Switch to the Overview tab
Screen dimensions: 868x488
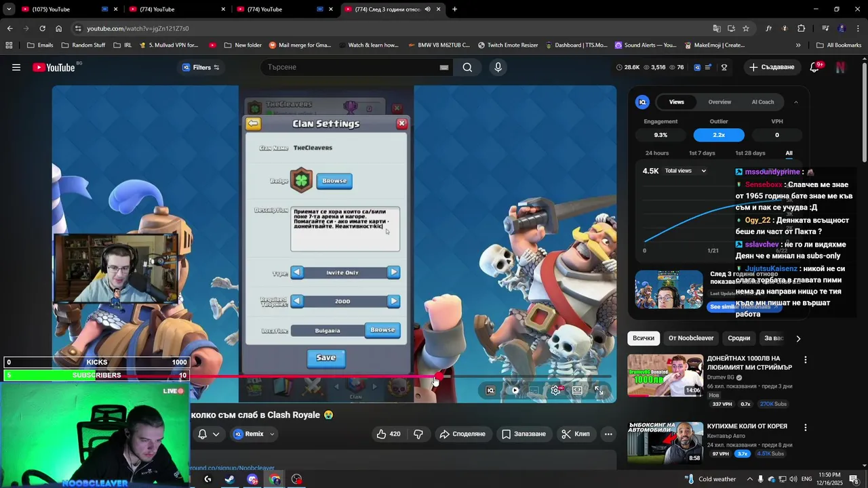click(719, 102)
